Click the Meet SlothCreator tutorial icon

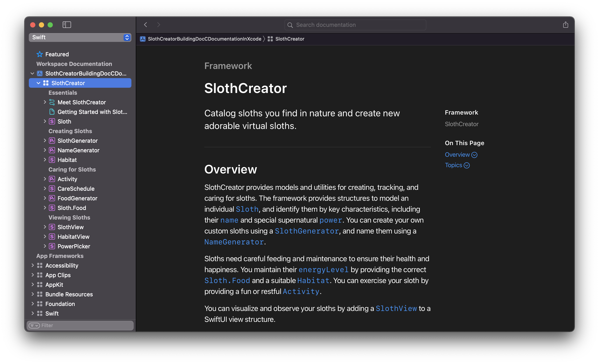[x=52, y=102]
